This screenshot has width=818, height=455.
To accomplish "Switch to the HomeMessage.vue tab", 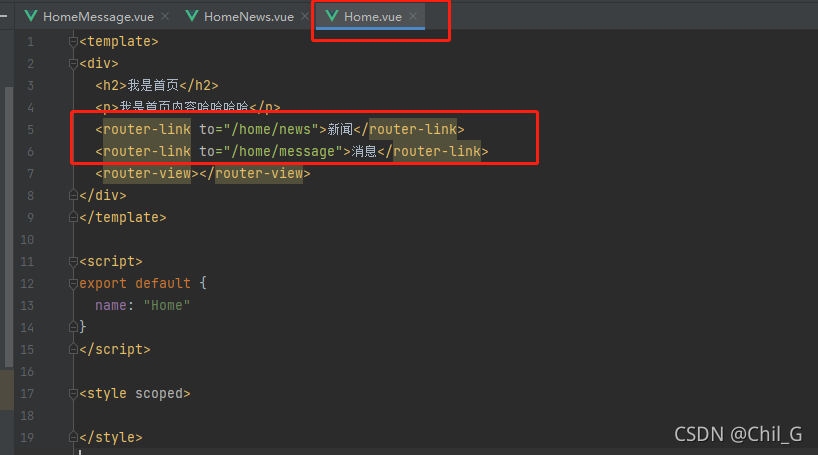I will coord(98,17).
